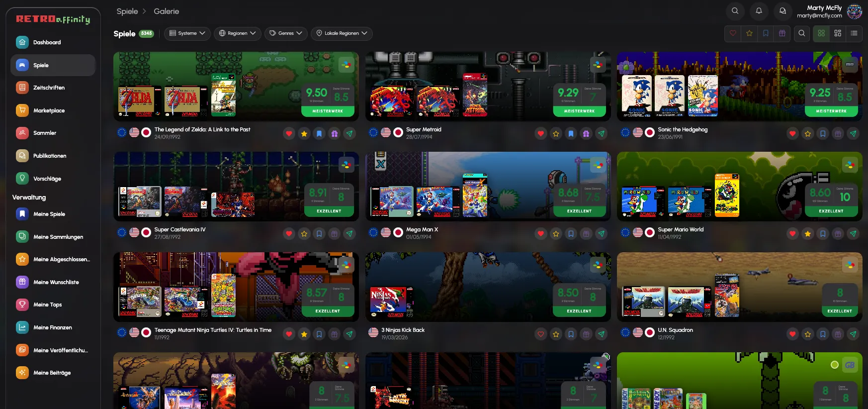Open Super Metroid title link

[424, 129]
